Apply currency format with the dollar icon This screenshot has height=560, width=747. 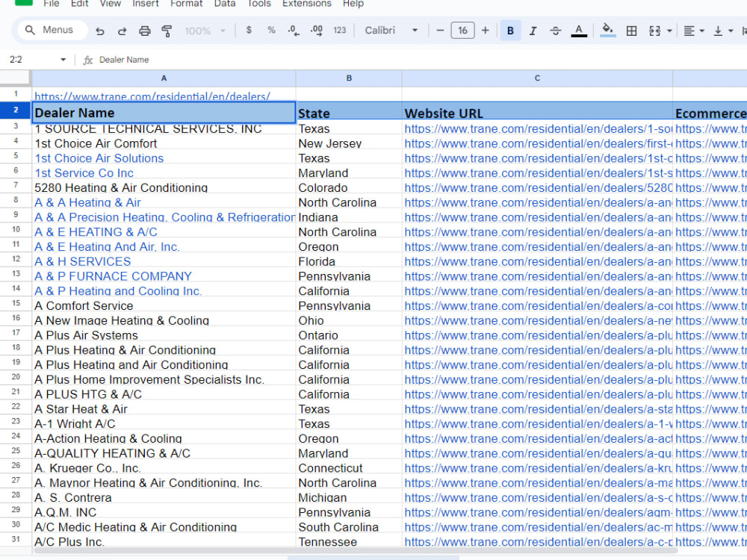point(247,31)
